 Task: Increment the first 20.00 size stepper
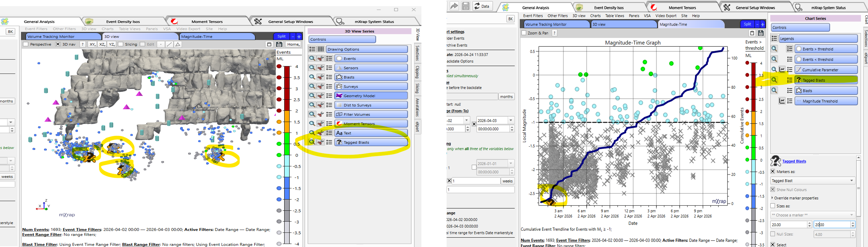[809, 223]
